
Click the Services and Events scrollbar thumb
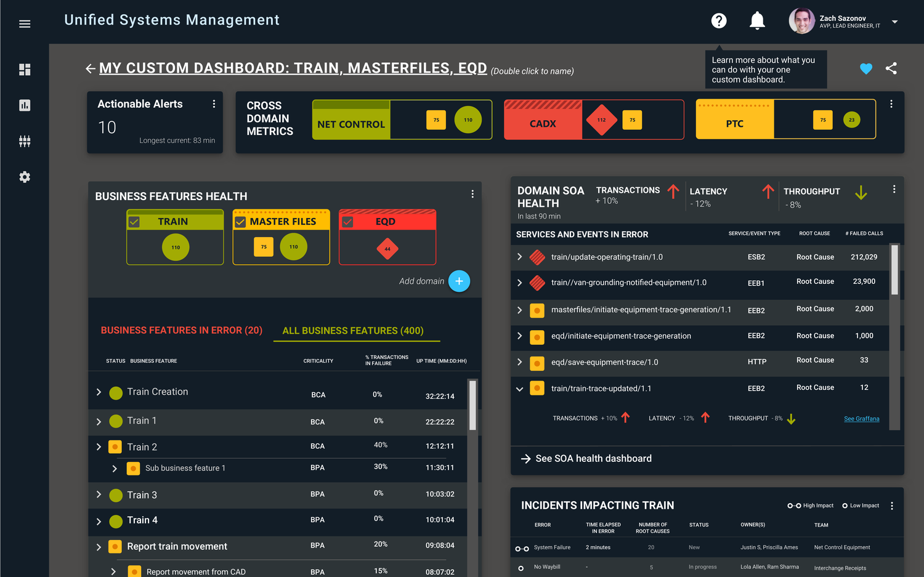point(894,270)
